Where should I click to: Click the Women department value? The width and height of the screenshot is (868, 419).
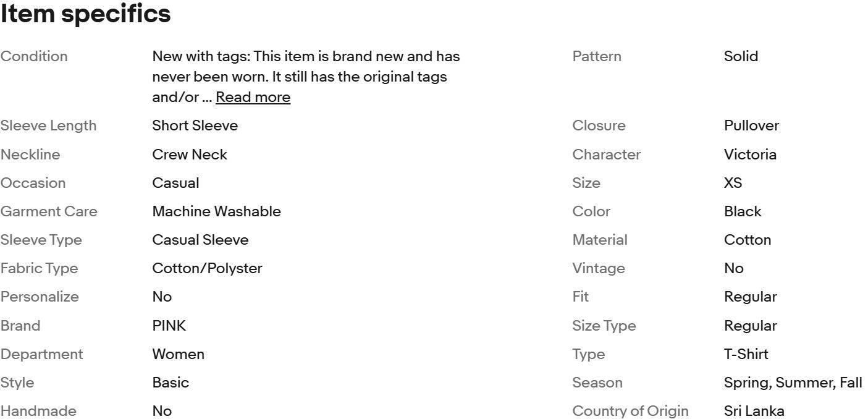(x=178, y=354)
